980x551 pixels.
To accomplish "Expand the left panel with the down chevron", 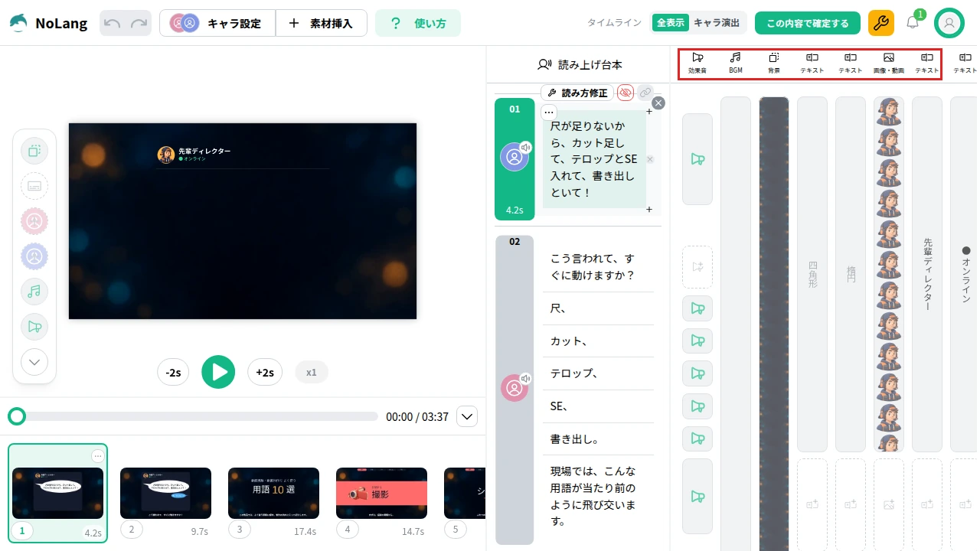I will [34, 362].
